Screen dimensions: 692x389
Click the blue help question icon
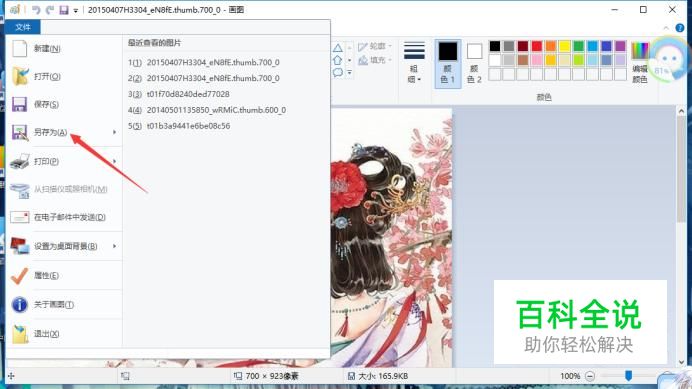coord(680,28)
